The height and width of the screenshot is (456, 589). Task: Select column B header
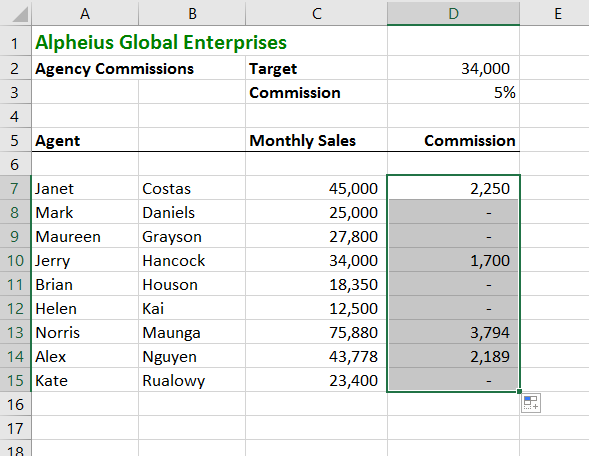pyautogui.click(x=192, y=13)
